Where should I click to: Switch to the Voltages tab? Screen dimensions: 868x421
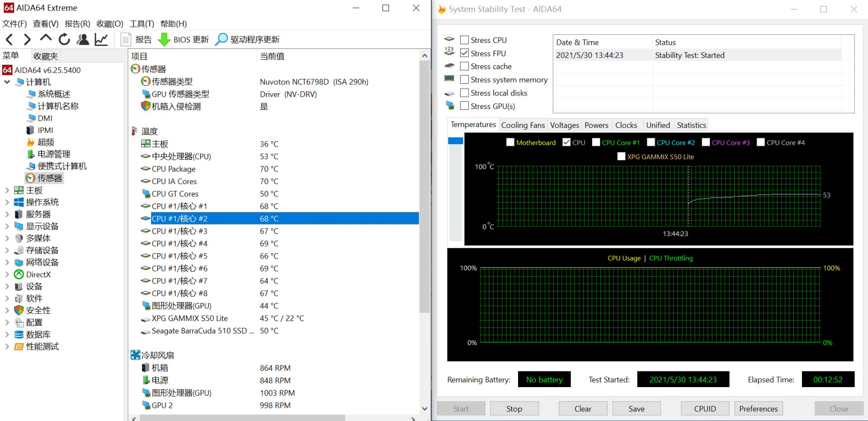[565, 125]
